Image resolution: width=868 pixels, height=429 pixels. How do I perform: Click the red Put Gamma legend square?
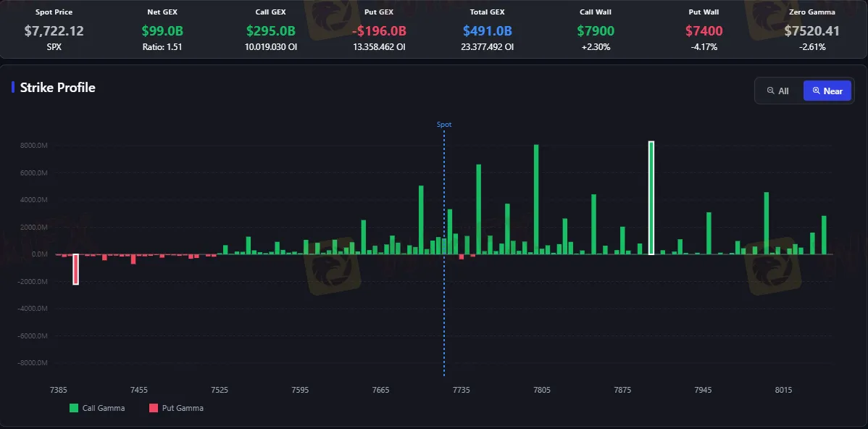(x=154, y=408)
